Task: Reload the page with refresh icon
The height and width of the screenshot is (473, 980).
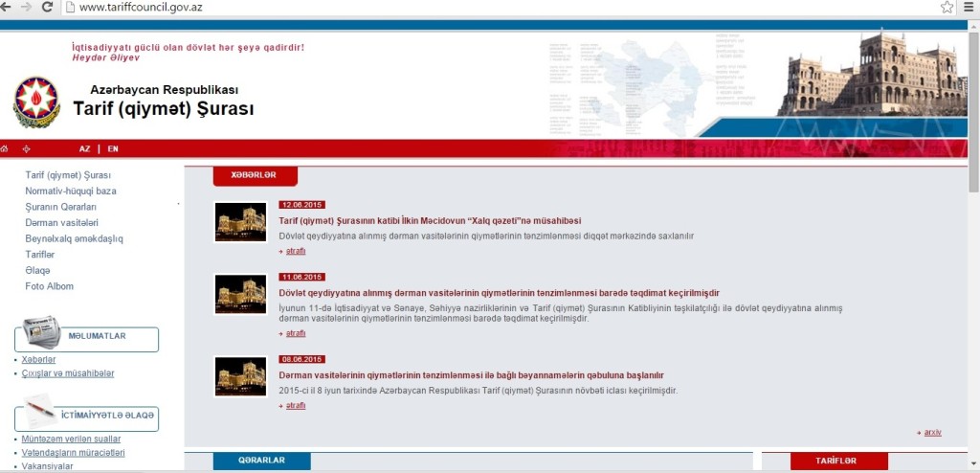Action: tap(48, 7)
